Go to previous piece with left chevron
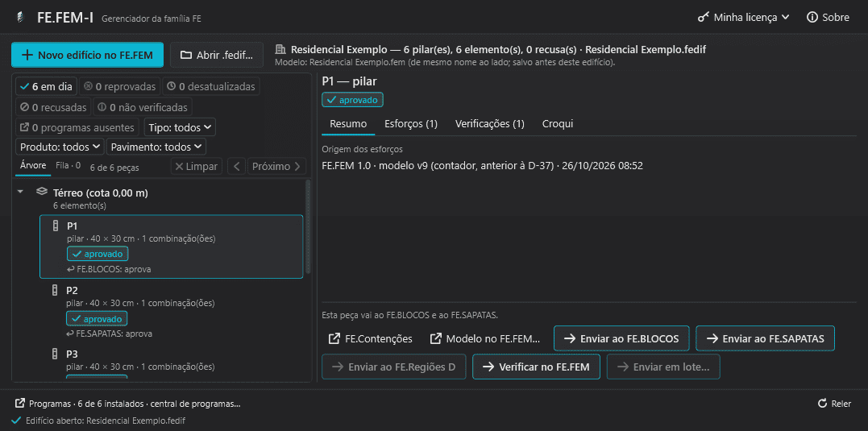The image size is (868, 431). pyautogui.click(x=236, y=166)
